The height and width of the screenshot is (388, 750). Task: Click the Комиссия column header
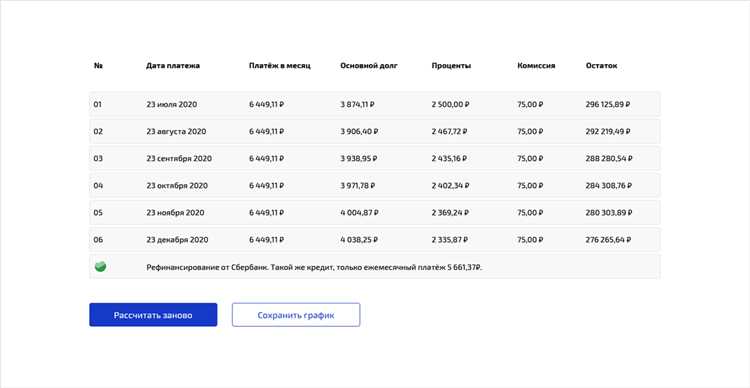(536, 66)
